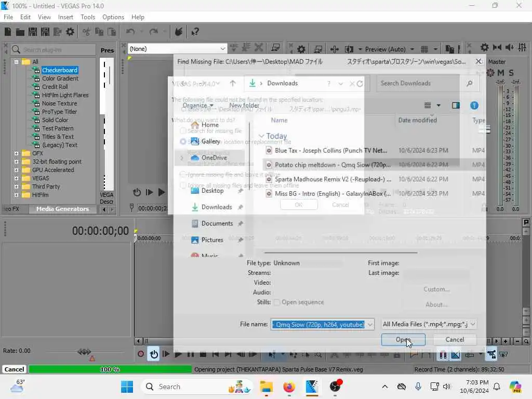Click the Save As disk icon
This screenshot has height=399, width=532.
click(x=45, y=32)
